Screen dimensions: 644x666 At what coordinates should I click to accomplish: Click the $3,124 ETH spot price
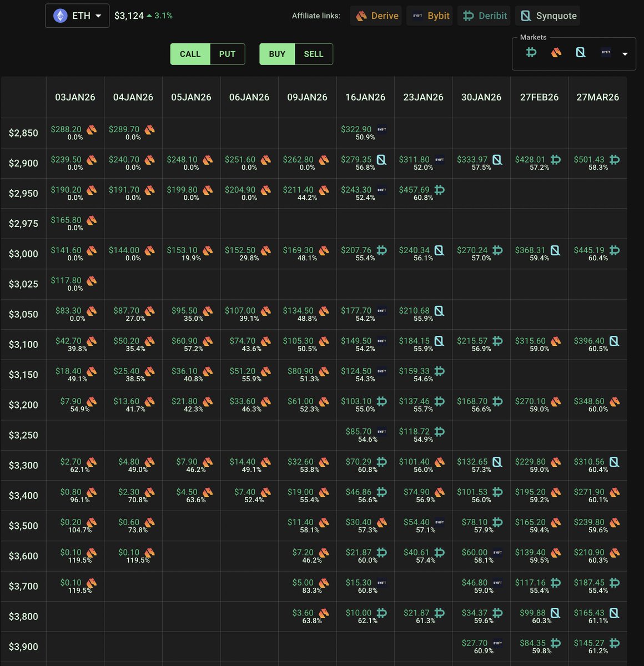129,16
